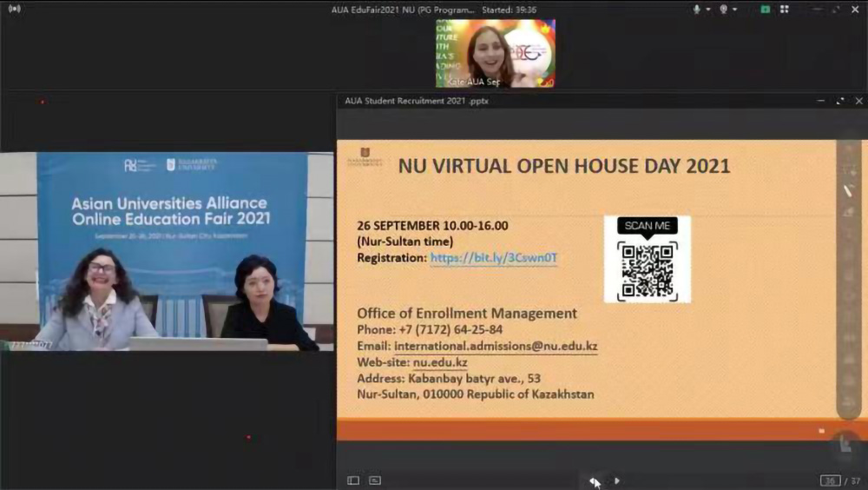Open the nu.edu.kz website link
This screenshot has height=490, width=868.
pos(440,362)
